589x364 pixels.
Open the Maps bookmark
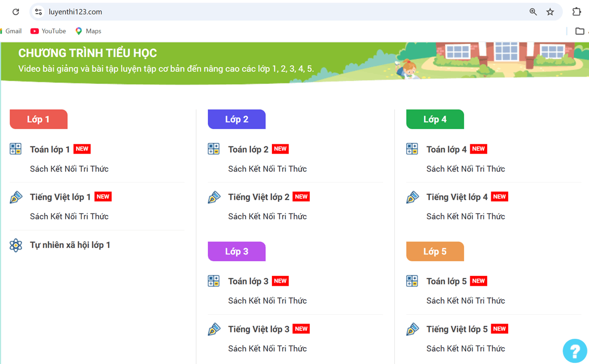(x=88, y=31)
